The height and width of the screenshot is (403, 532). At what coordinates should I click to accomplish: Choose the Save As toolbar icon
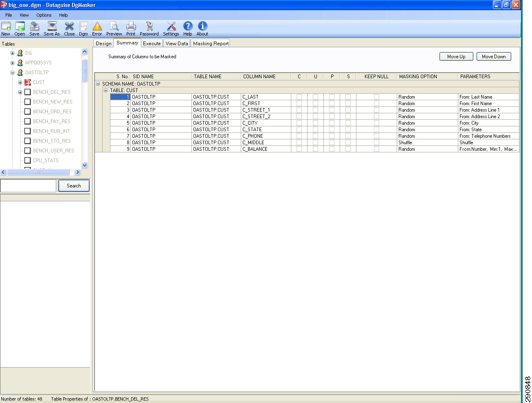pos(52,29)
